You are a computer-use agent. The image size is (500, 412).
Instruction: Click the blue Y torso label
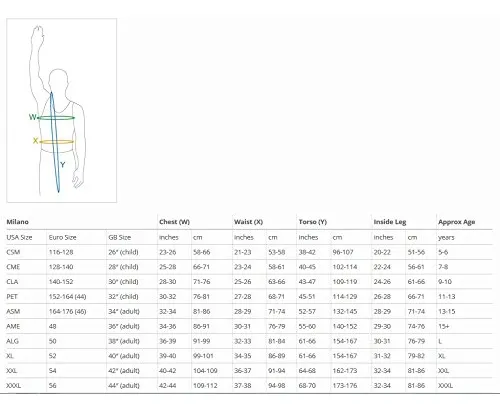tap(62, 165)
